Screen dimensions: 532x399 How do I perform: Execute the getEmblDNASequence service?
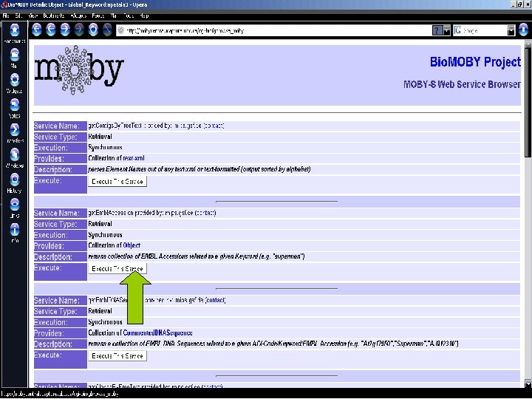[117, 356]
